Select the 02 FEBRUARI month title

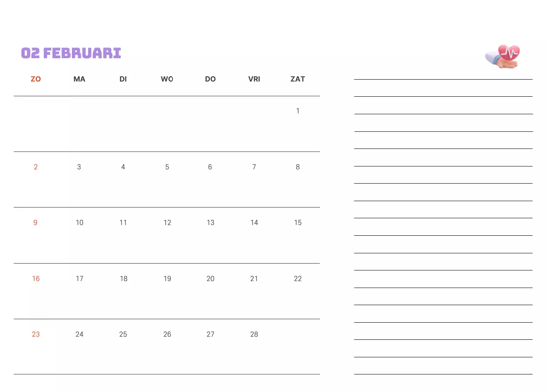(x=71, y=53)
